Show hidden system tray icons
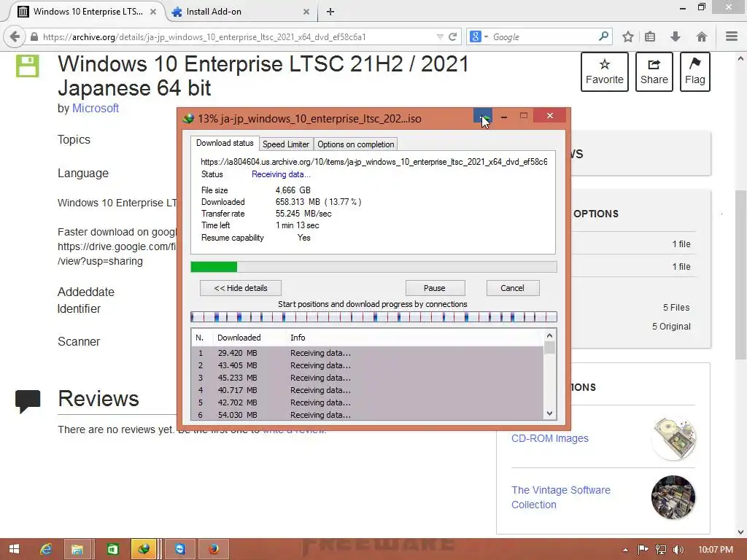747x560 pixels. [x=625, y=550]
